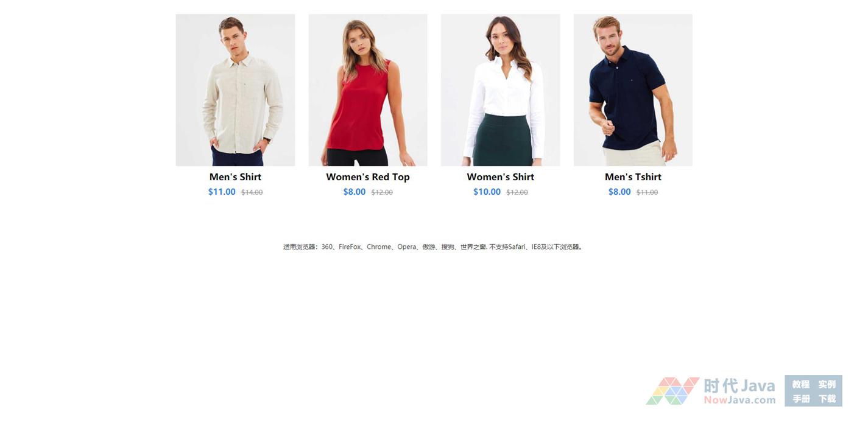Viewport: 868px width, 437px height.
Task: Open the Women's Red Top product photo
Action: coord(368,90)
